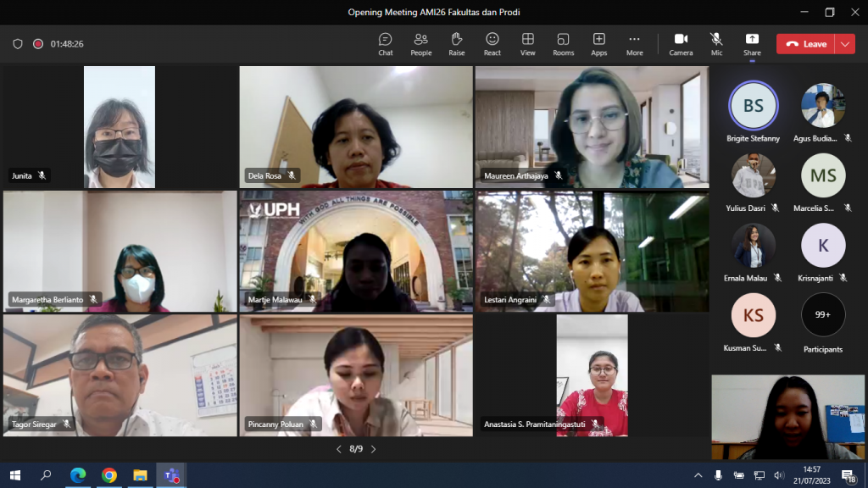The height and width of the screenshot is (488, 868).
Task: Select the Maureen Arthajaya video tile
Action: coord(592,126)
